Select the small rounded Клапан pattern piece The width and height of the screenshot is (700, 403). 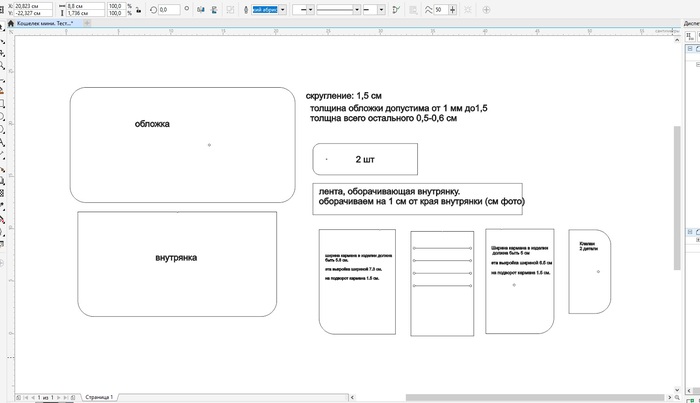pos(589,271)
